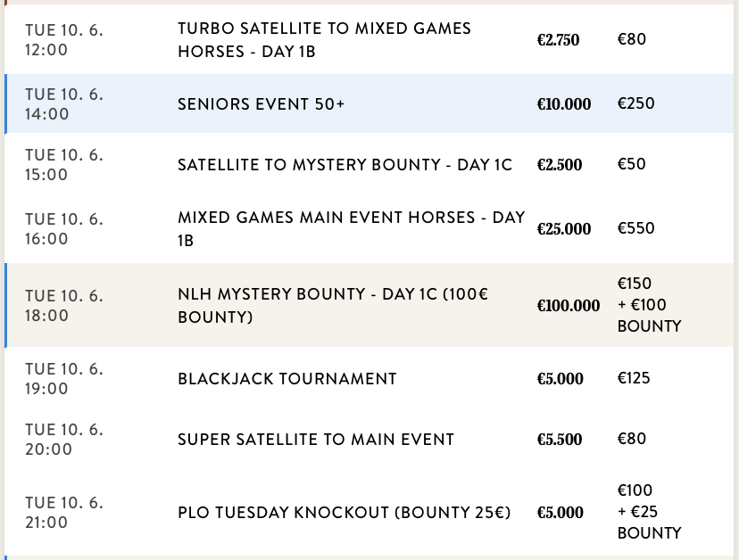
Task: Open PLO Tuesday Knockout event
Action: point(344,513)
